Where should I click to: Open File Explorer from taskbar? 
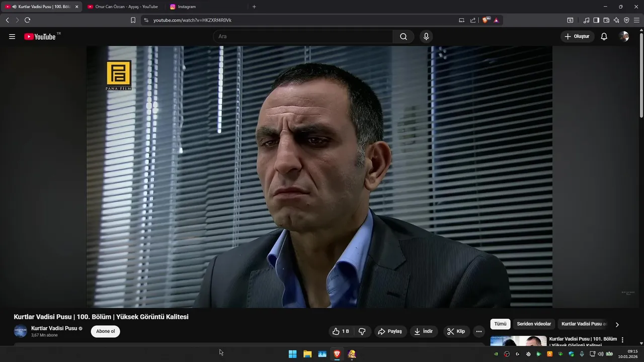[x=307, y=354]
